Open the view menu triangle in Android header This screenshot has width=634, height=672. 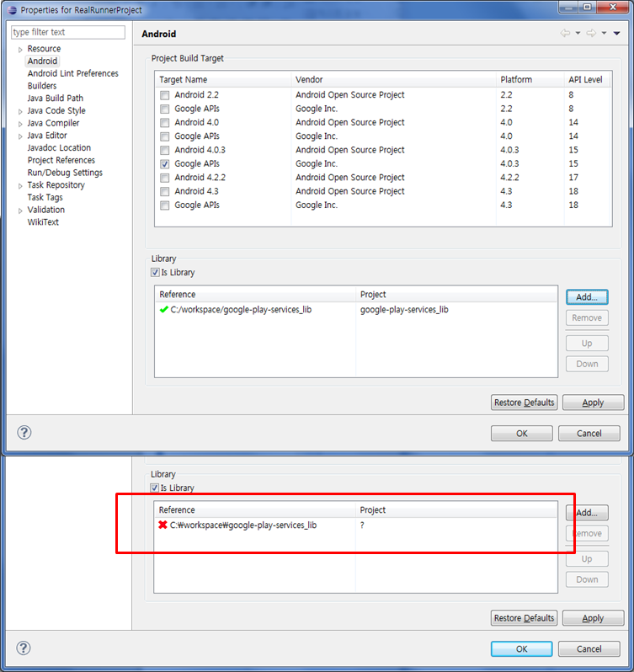tap(616, 33)
